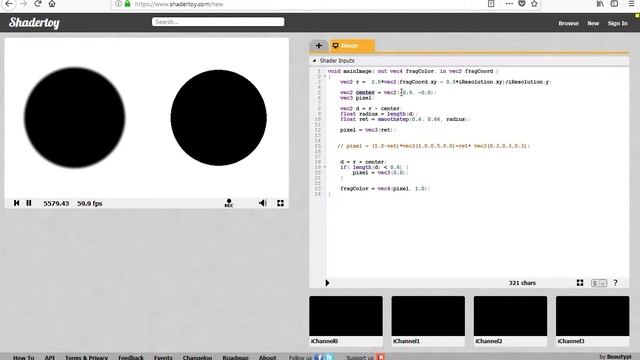This screenshot has width=640, height=360.
Task: Open Changelog footer link
Action: click(197, 357)
